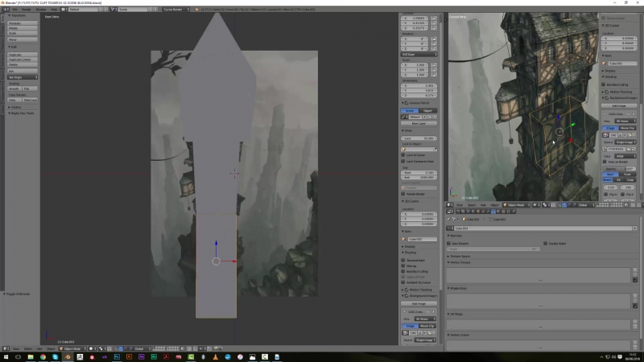Click 3D Cursor Location X field in left panel
Image resolution: width=644 pixels, height=362 pixels.
click(419, 214)
